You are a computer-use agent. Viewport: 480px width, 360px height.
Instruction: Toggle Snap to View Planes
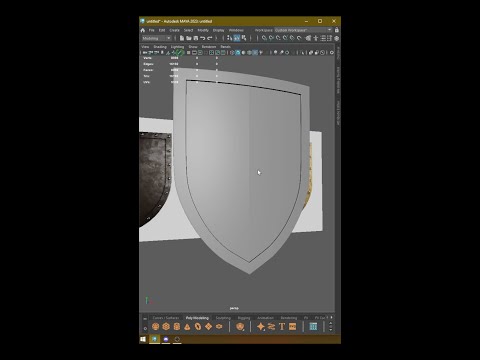tap(292, 38)
